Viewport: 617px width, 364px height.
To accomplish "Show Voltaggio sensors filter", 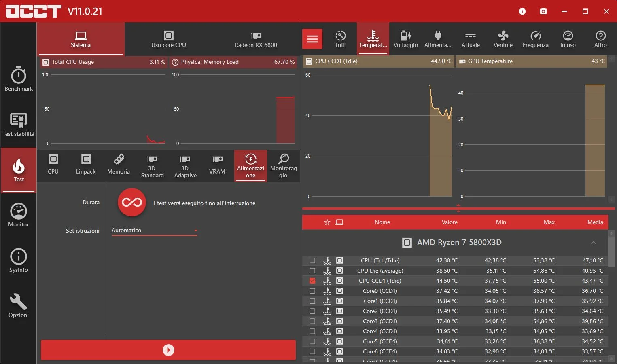I will click(406, 39).
